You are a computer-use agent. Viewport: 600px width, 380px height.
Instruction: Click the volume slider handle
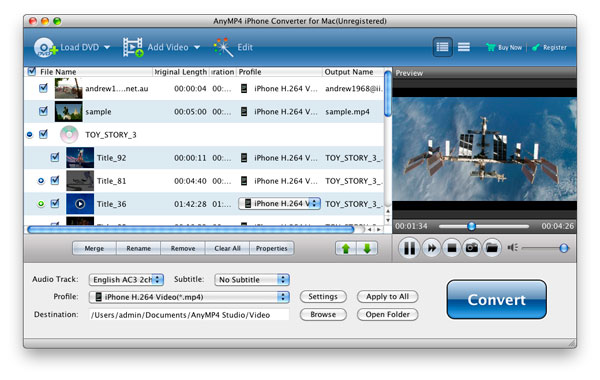pos(564,248)
